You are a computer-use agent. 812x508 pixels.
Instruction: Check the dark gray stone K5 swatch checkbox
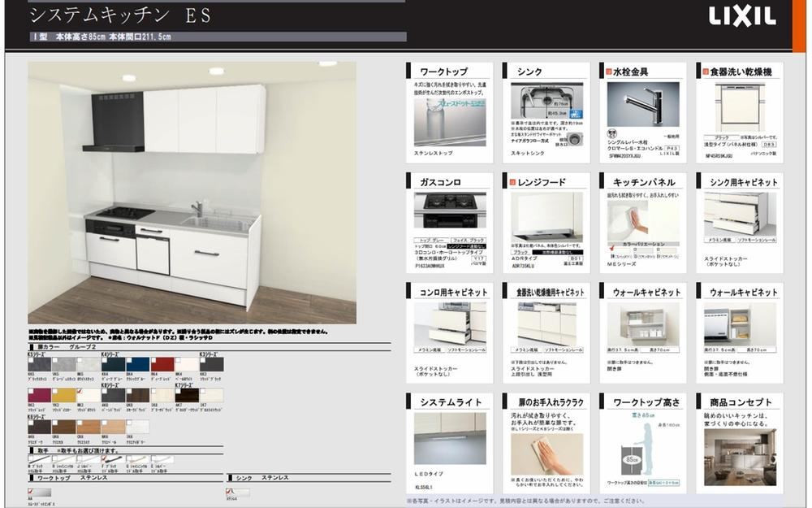[x=31, y=360]
